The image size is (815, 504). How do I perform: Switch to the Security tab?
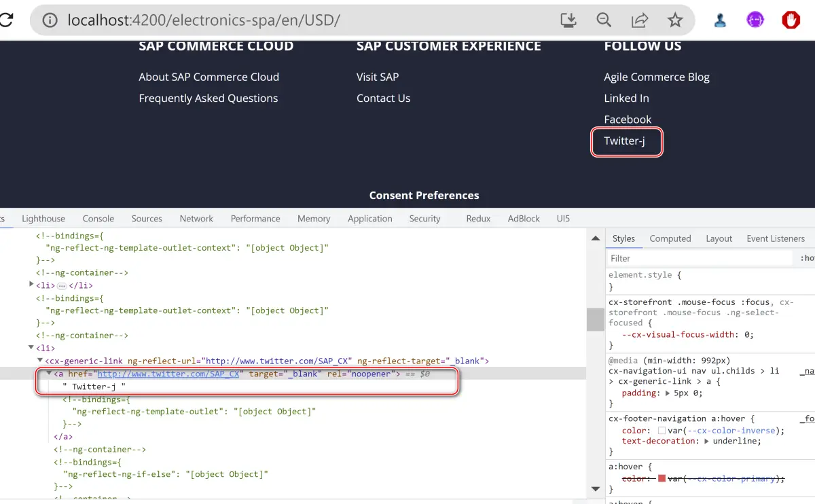(424, 218)
